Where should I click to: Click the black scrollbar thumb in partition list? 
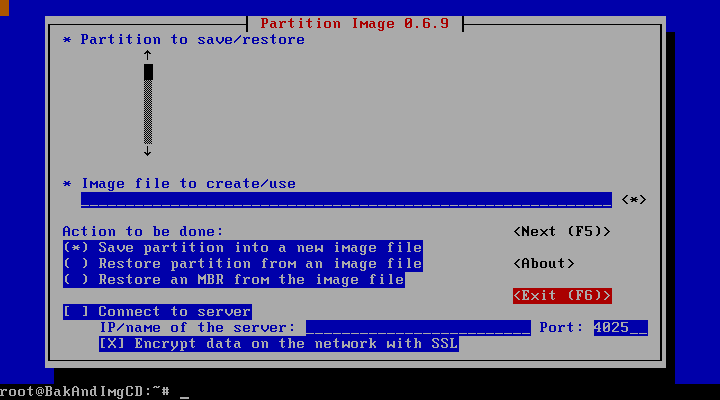(x=148, y=72)
